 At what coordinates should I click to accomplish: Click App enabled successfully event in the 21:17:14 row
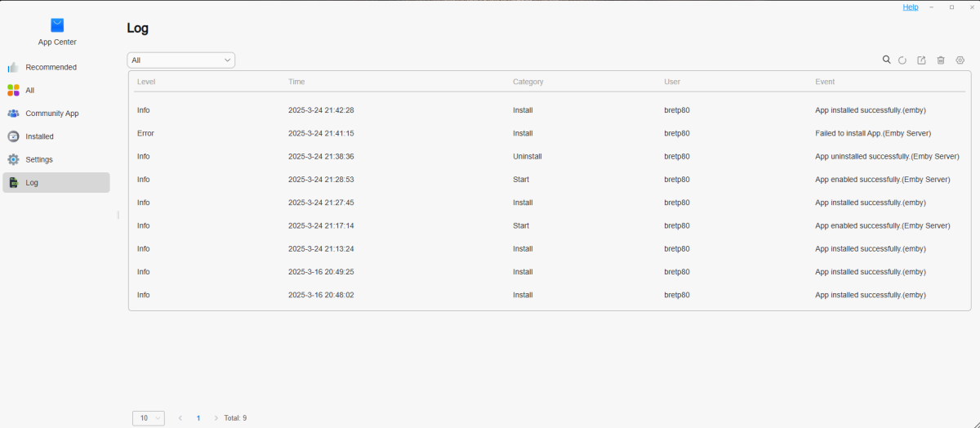pos(883,225)
